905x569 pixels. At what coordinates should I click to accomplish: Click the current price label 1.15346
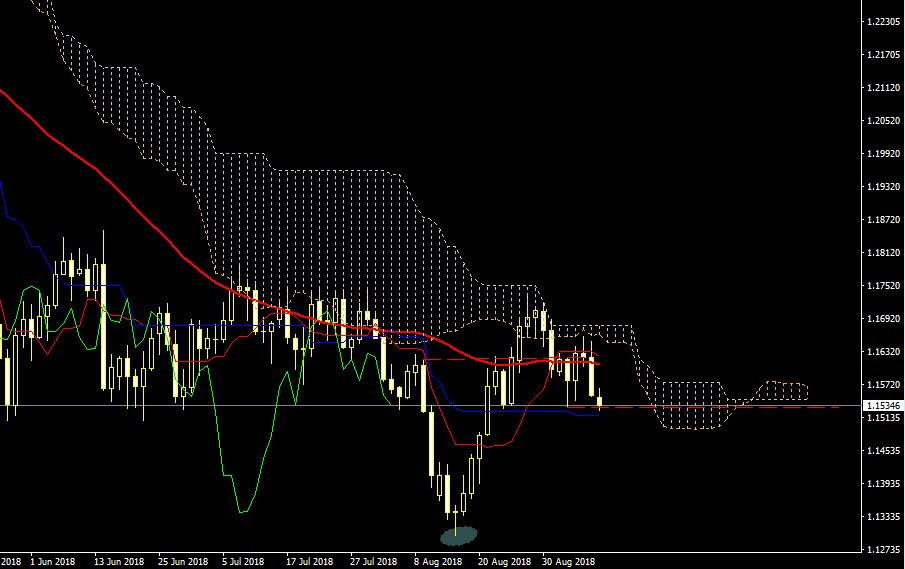click(x=882, y=407)
